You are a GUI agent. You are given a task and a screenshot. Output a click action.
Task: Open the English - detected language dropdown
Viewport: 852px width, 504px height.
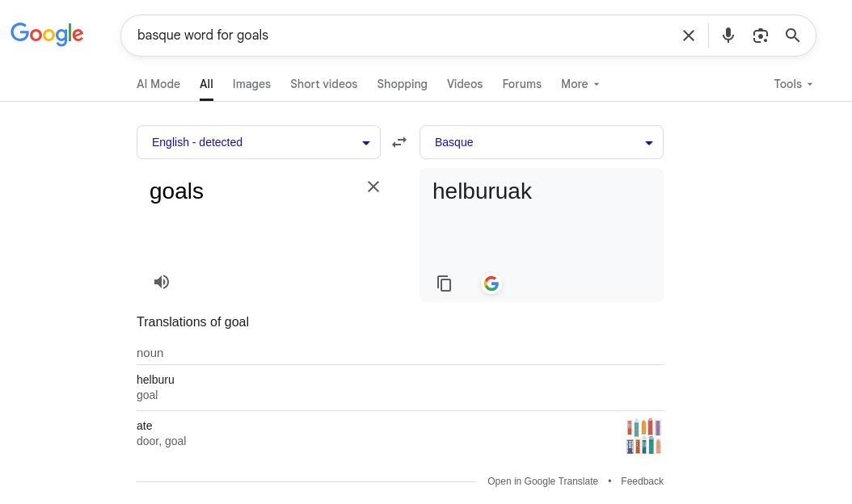259,142
